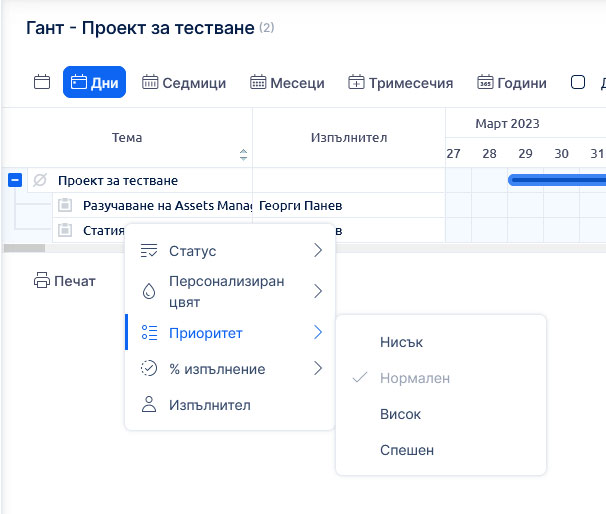
Task: Click the % изпълнение progress circle icon
Action: [x=149, y=368]
